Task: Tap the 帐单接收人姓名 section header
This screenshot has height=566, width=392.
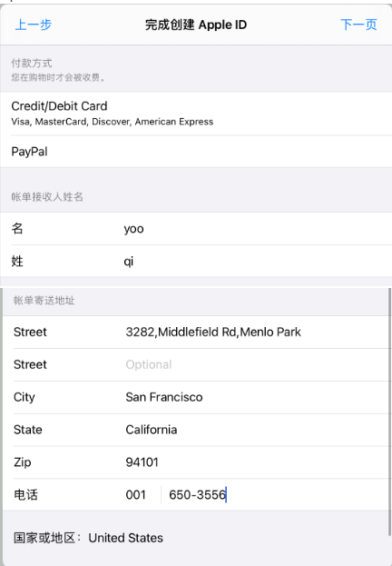Action: coord(47,197)
